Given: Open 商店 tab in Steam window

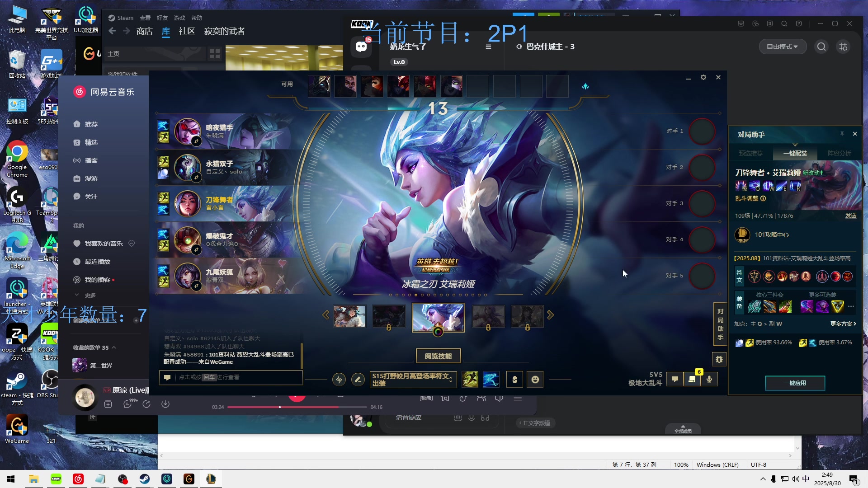Looking at the screenshot, I should coord(145,31).
